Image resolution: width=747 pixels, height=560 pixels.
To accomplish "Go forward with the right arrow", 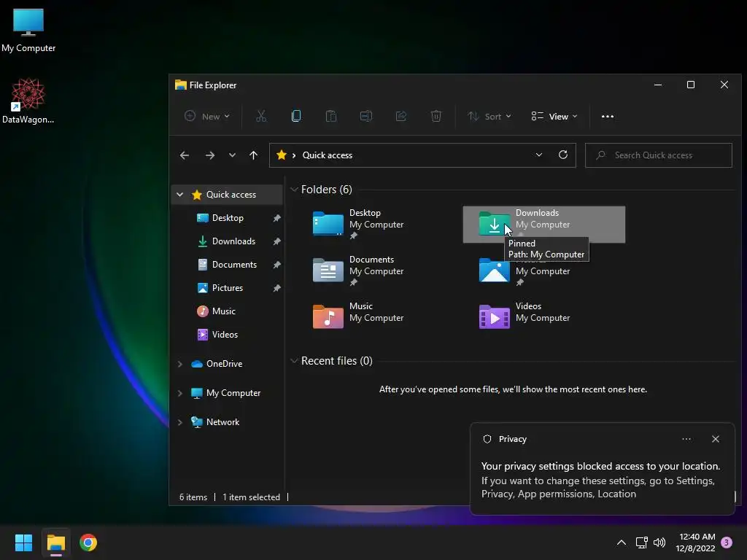I will 209,155.
